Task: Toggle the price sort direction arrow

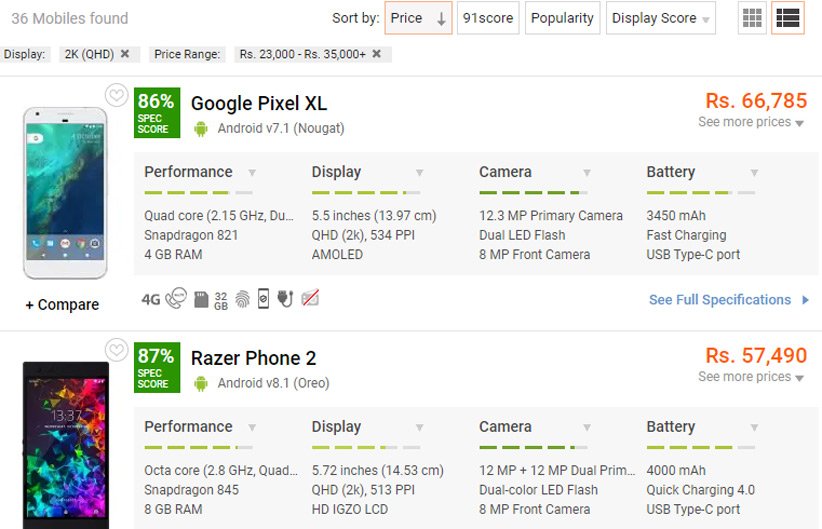Action: 441,19
